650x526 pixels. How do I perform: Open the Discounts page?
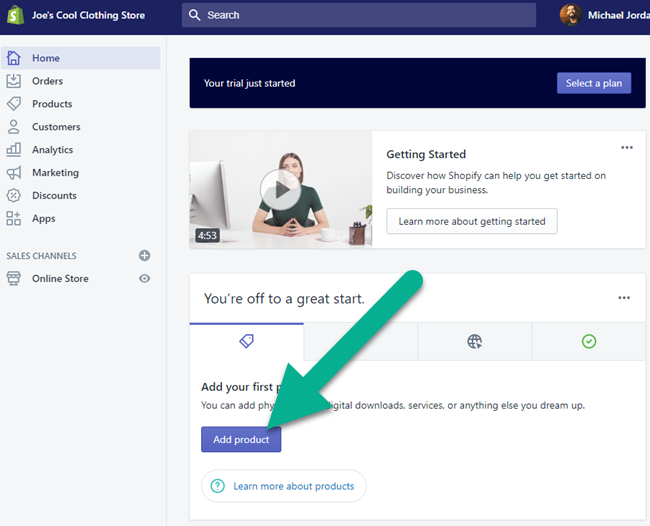[54, 196]
